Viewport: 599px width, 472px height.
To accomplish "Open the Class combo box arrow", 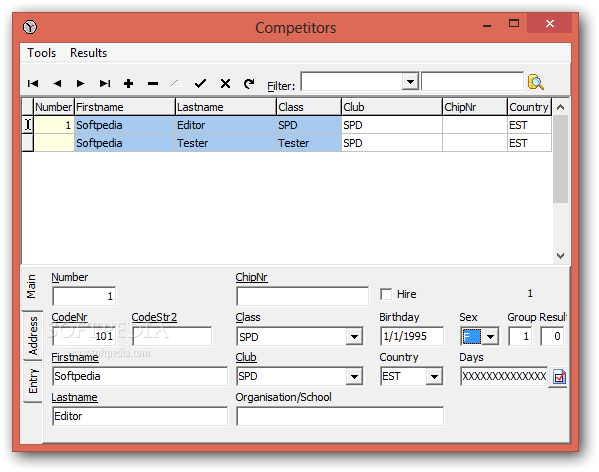I will 354,336.
